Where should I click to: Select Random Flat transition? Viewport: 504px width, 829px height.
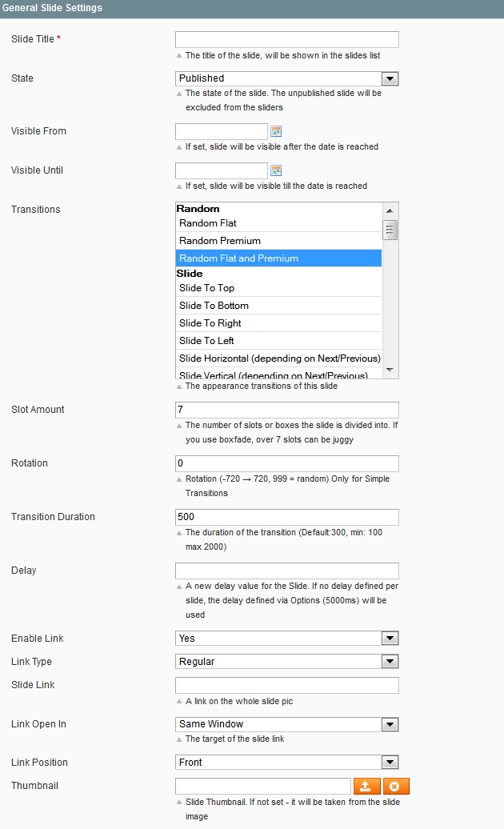pos(278,223)
